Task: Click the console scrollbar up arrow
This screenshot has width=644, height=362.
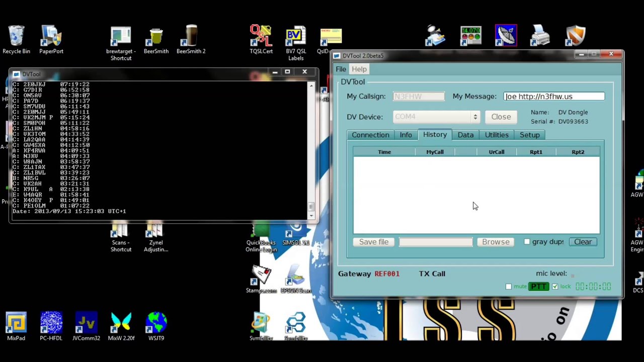Action: click(311, 86)
